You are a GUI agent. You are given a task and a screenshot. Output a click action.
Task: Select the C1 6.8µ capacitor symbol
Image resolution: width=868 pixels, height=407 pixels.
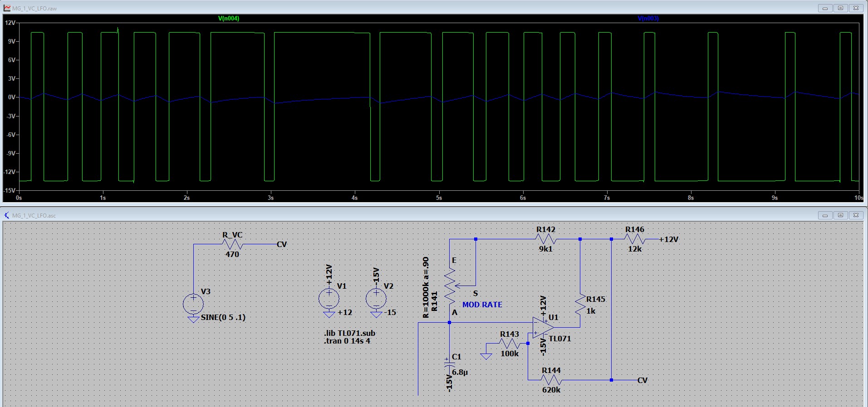(x=449, y=363)
